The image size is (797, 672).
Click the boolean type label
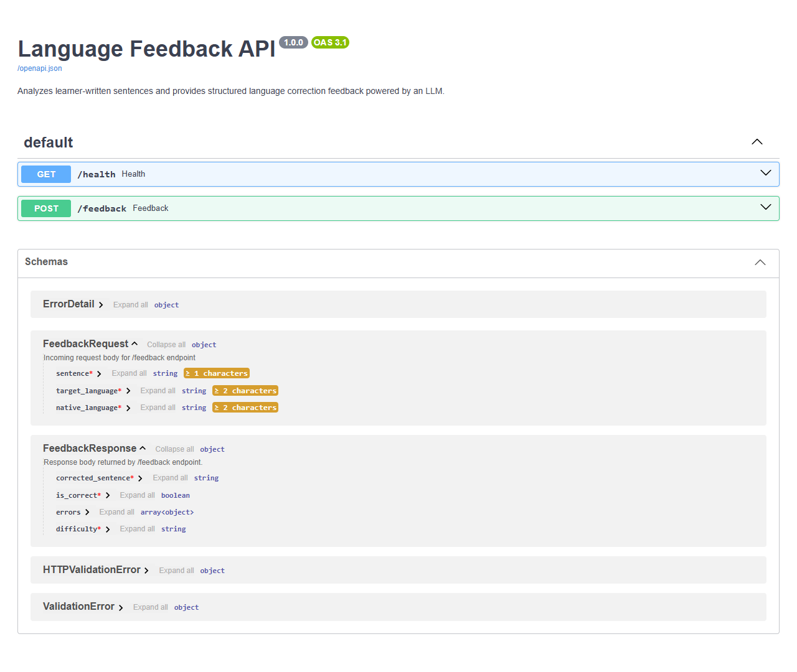pyautogui.click(x=176, y=495)
